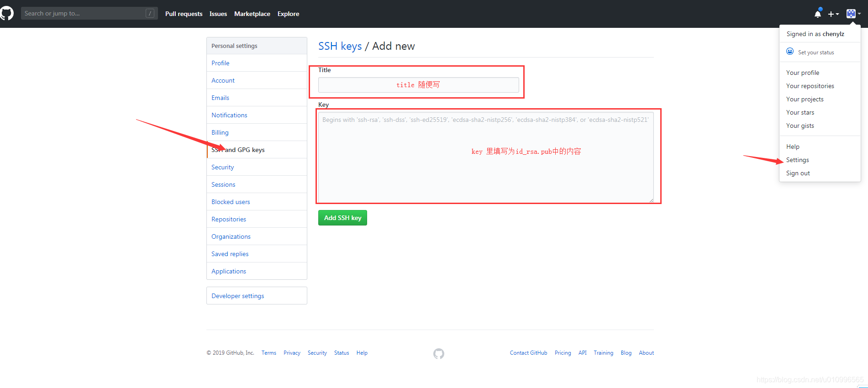Open Organizations settings
Image resolution: width=868 pixels, height=388 pixels.
click(257, 236)
